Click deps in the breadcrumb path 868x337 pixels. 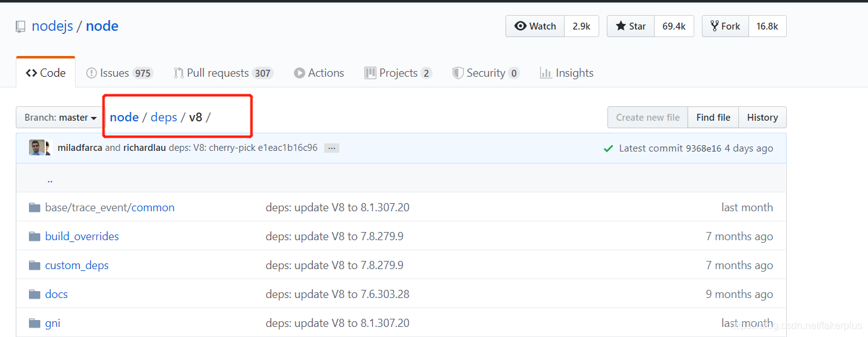pyautogui.click(x=164, y=117)
